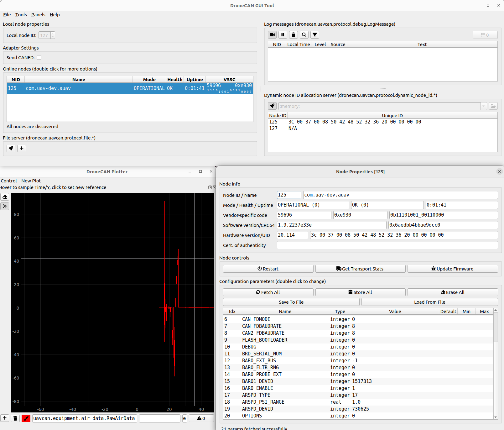Open the log messages search

pos(304,35)
